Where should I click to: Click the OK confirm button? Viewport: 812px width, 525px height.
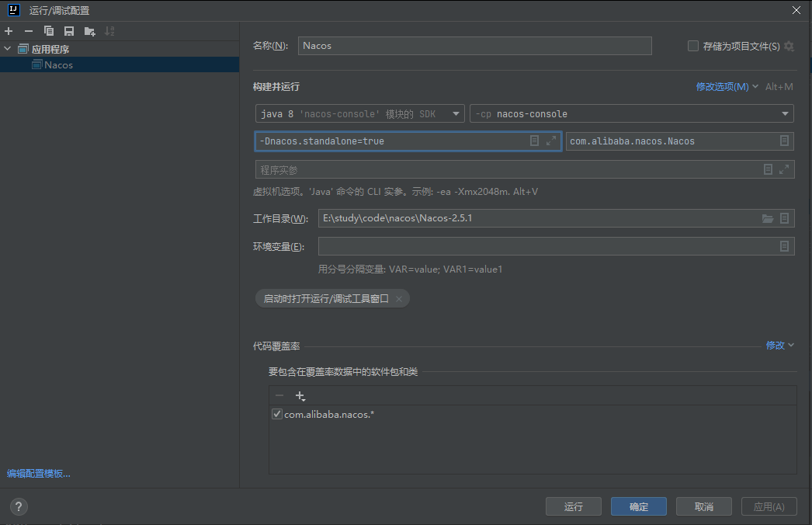639,506
